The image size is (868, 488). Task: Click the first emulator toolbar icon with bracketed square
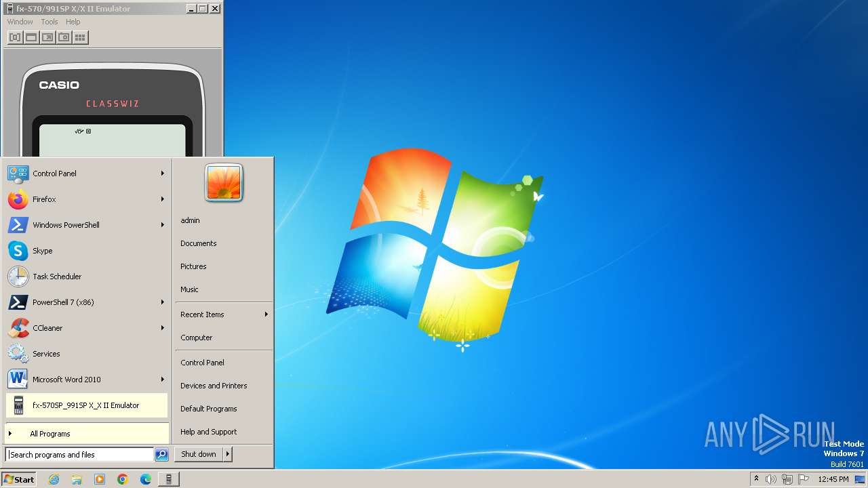click(15, 37)
